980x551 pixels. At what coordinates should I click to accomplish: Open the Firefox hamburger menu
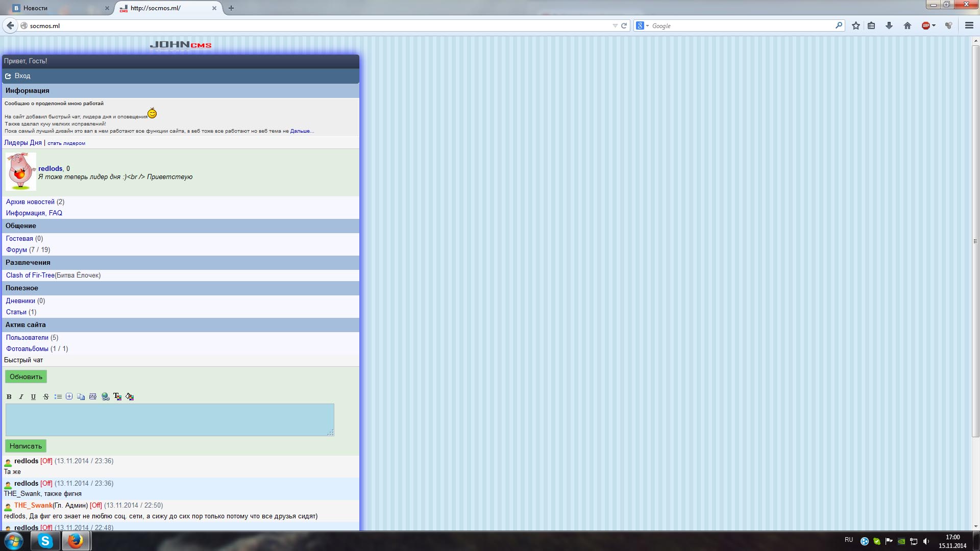pos(969,26)
